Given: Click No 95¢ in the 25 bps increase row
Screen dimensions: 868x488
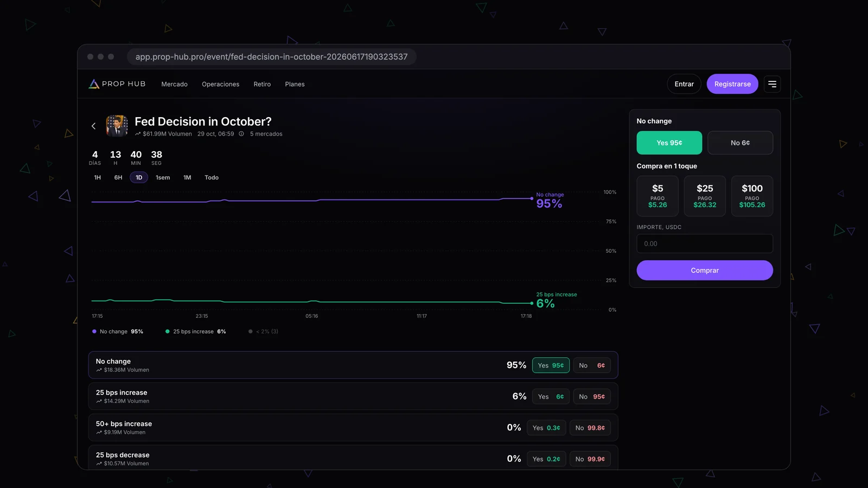Looking at the screenshot, I should click(x=592, y=396).
